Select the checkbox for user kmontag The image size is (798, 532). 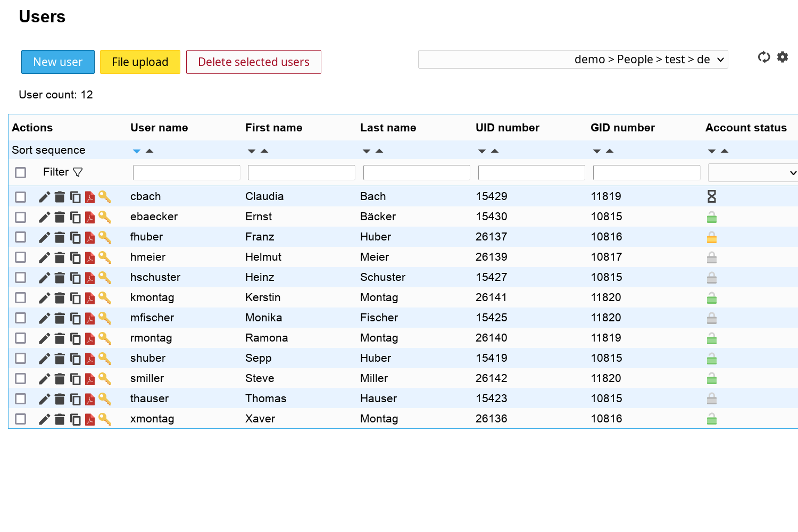click(x=20, y=298)
